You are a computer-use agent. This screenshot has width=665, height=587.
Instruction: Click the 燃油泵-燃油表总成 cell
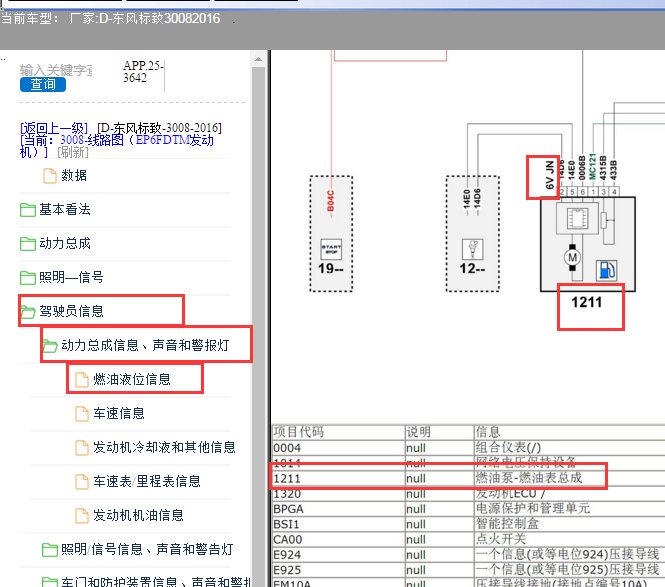click(x=529, y=478)
